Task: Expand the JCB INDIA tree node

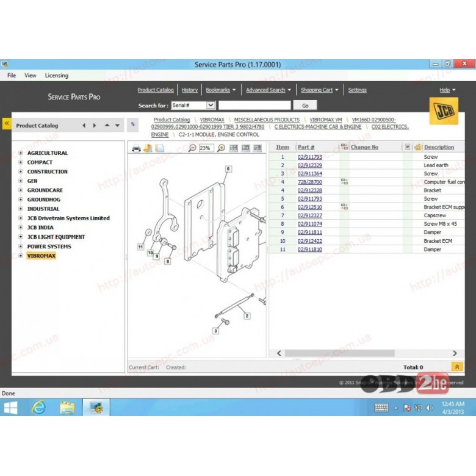Action: click(x=21, y=227)
